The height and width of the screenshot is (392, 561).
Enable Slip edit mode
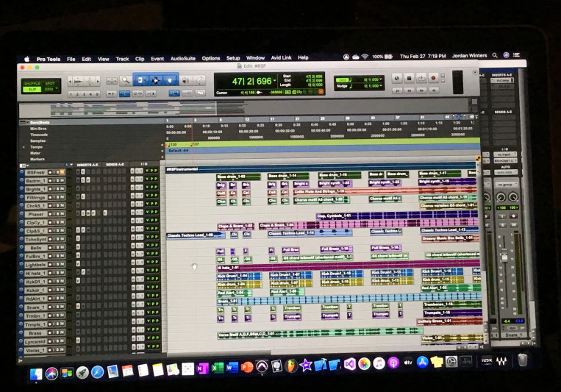point(32,89)
